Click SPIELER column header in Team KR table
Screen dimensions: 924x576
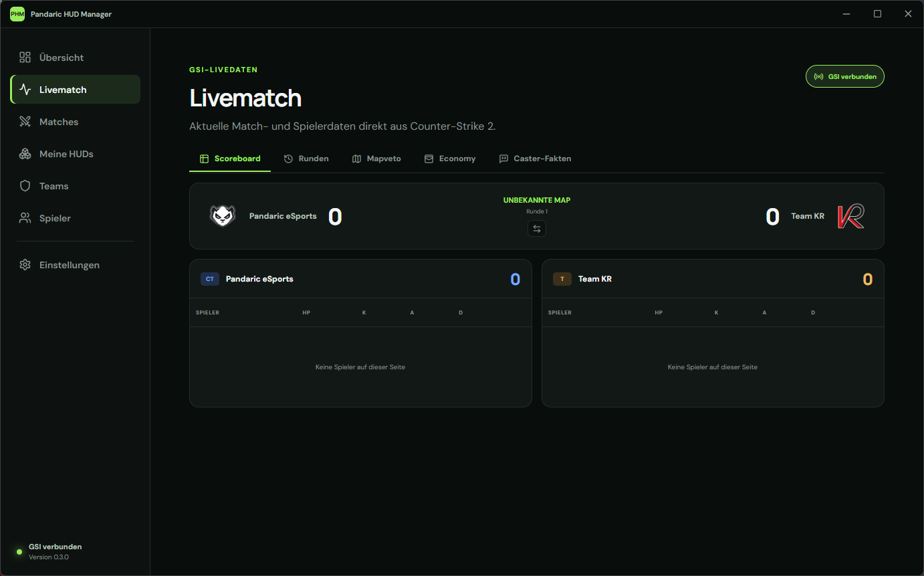[560, 312]
